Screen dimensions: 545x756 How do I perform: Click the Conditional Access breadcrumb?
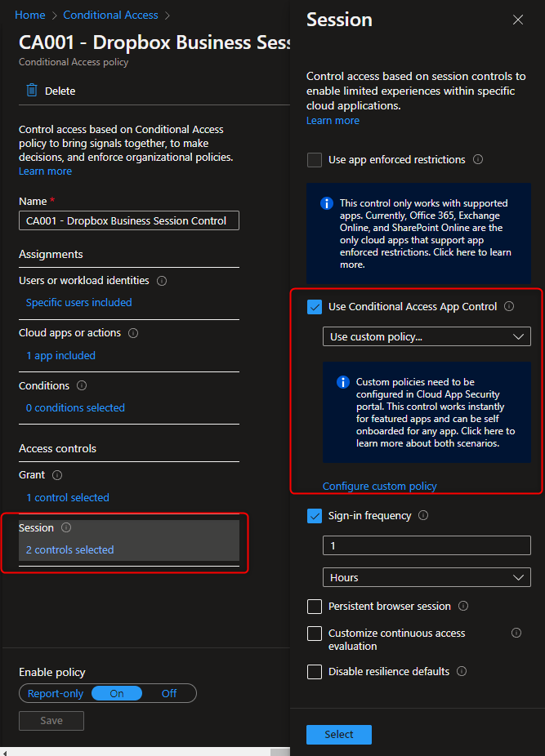pyautogui.click(x=110, y=15)
